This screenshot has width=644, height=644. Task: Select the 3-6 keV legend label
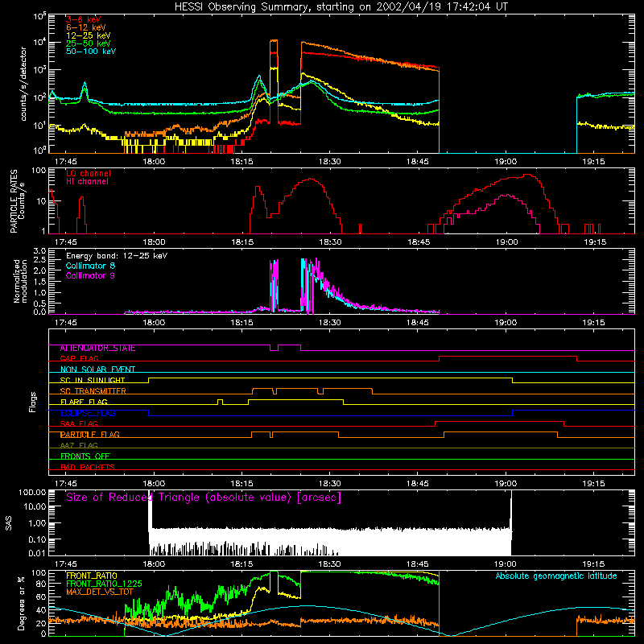[84, 19]
